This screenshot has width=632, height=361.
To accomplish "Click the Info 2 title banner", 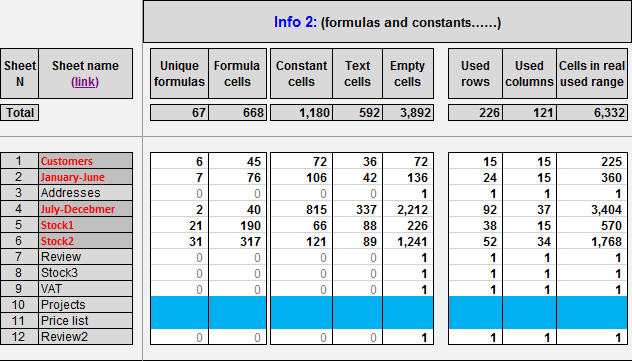I will coord(387,22).
